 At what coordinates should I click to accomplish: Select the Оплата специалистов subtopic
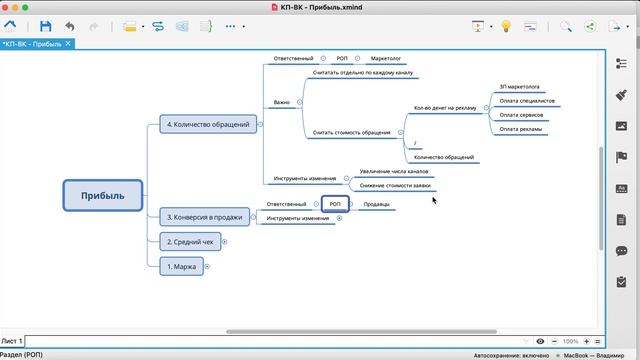point(527,101)
